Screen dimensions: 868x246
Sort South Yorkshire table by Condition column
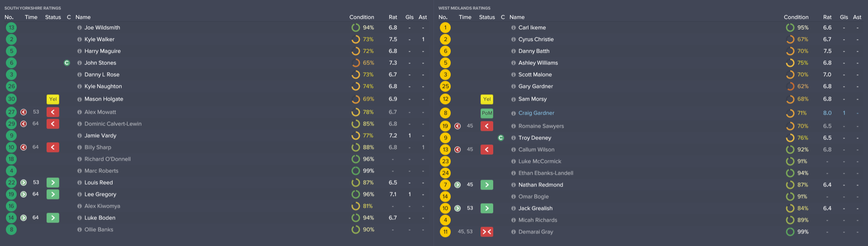[x=362, y=17]
